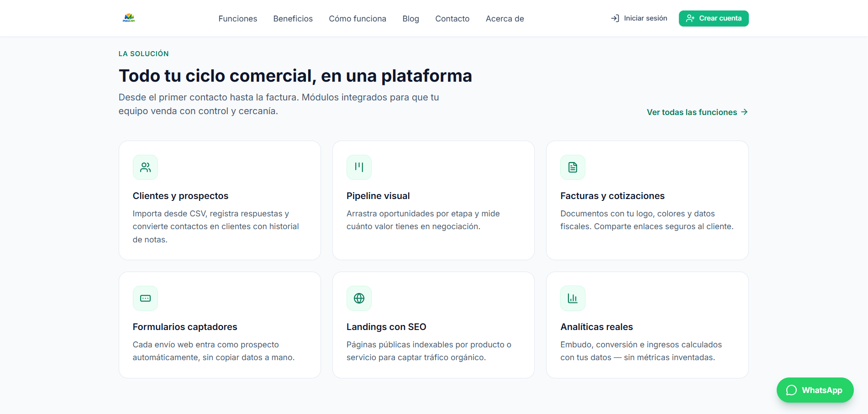
Task: Click the green Crear cuenta button
Action: point(714,18)
